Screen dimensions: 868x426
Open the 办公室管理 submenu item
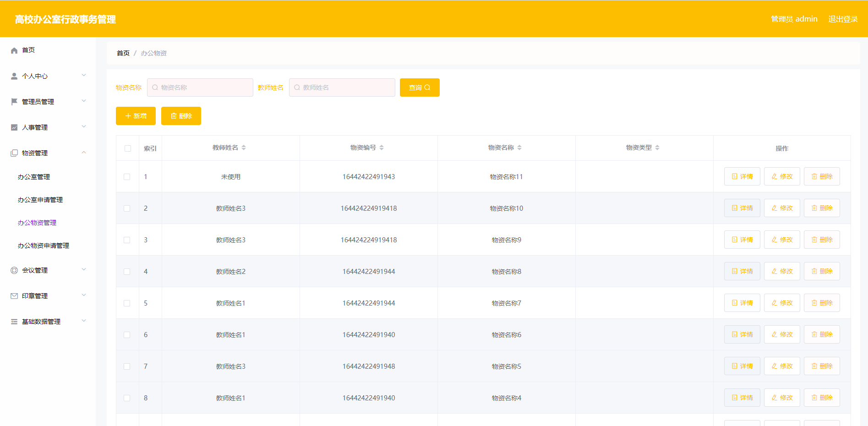point(34,177)
